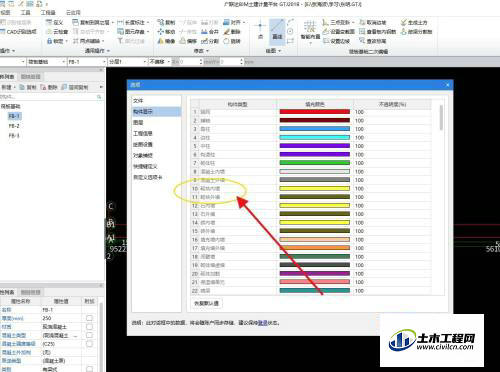Open the 分层1 layer dropdown

coord(145,62)
